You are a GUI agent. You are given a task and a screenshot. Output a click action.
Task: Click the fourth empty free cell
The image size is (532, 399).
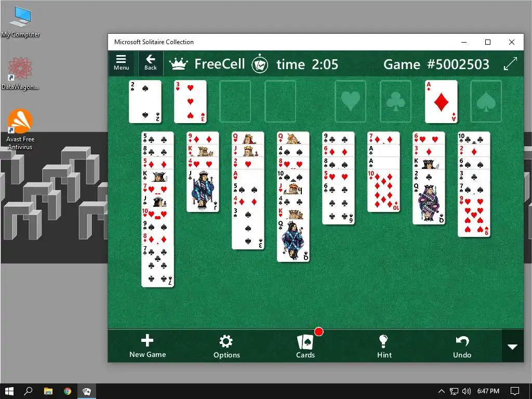[x=280, y=101]
